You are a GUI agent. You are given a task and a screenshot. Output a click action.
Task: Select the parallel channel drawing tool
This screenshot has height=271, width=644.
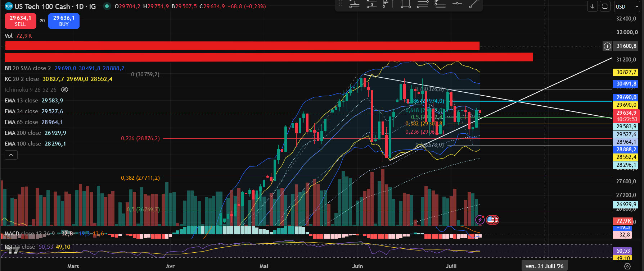pyautogui.click(x=423, y=4)
